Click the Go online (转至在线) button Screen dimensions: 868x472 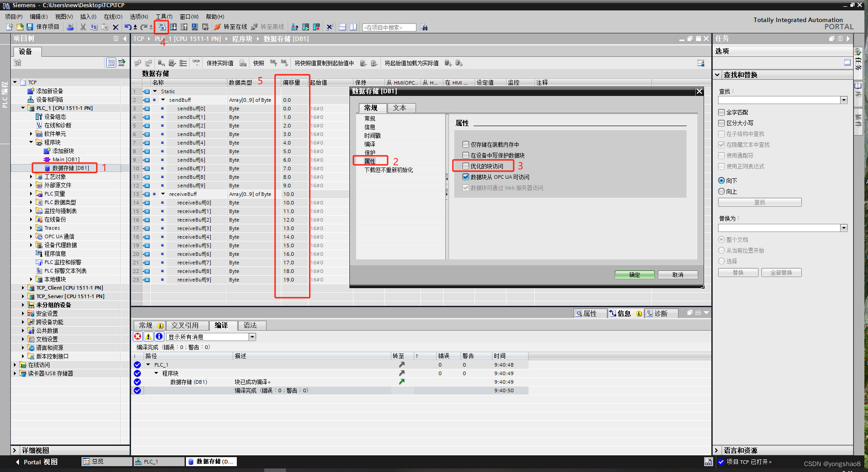(231, 27)
